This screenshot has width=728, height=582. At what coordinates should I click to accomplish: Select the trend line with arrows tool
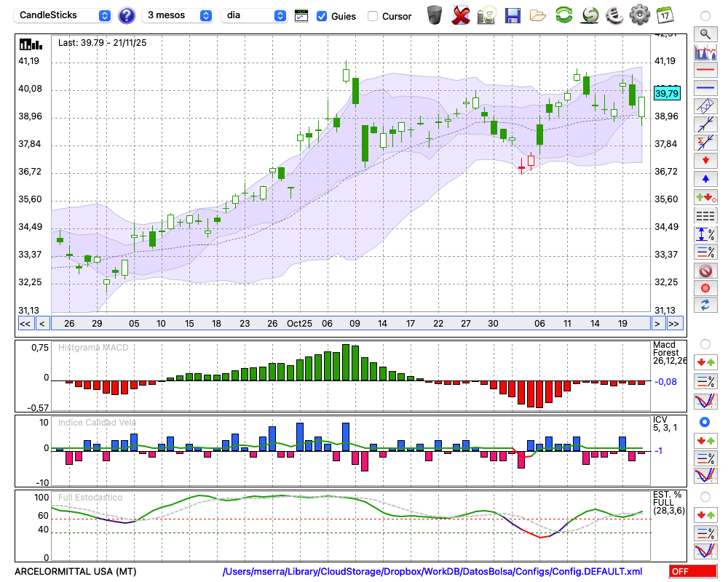point(705,124)
